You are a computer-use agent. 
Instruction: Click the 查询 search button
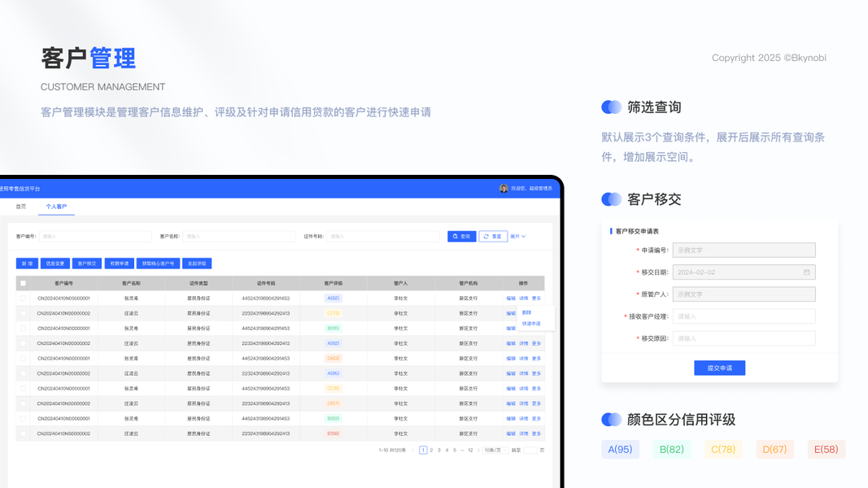pyautogui.click(x=462, y=236)
